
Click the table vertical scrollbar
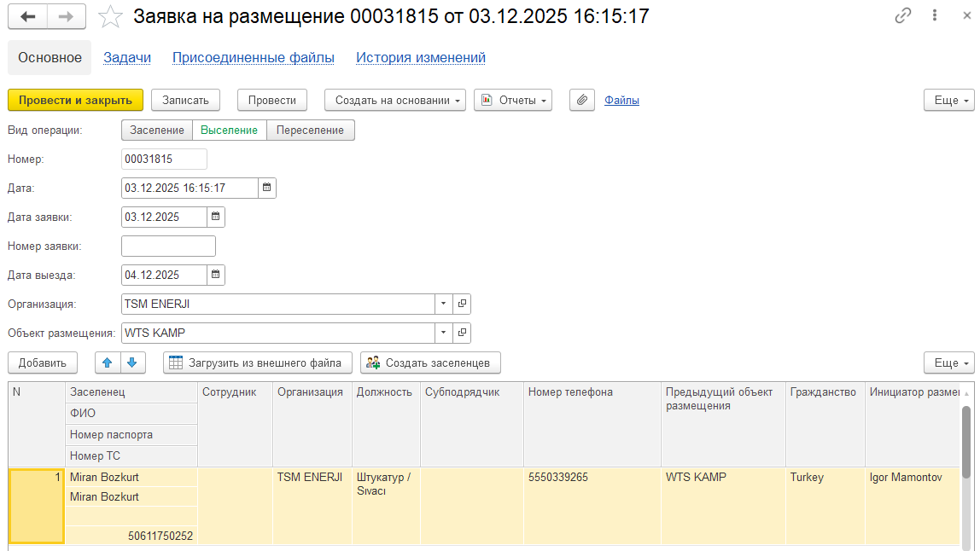965,444
